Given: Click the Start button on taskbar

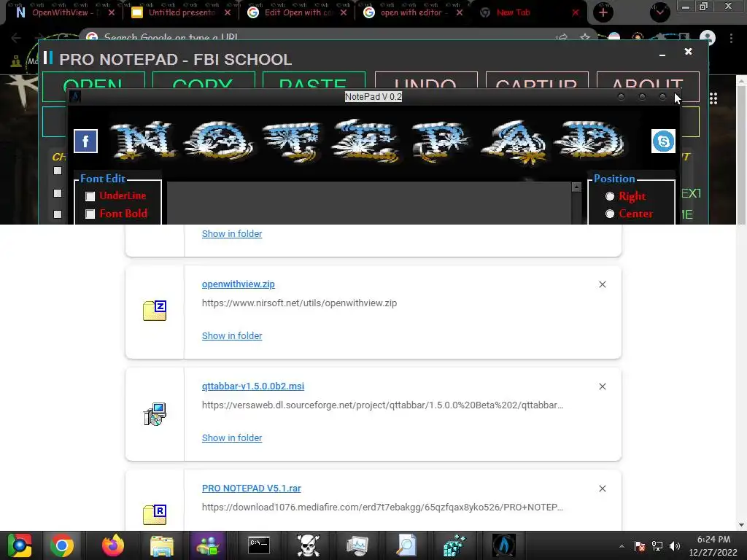Looking at the screenshot, I should 19,545.
